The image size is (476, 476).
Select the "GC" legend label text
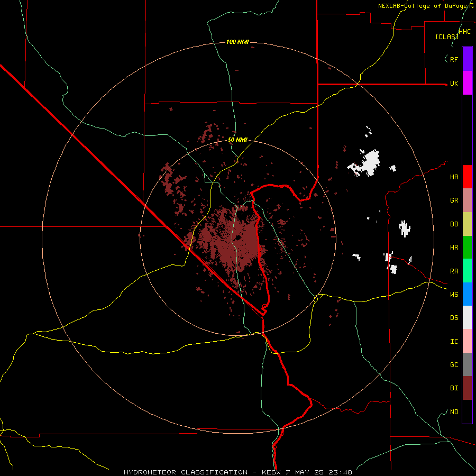pos(454,365)
